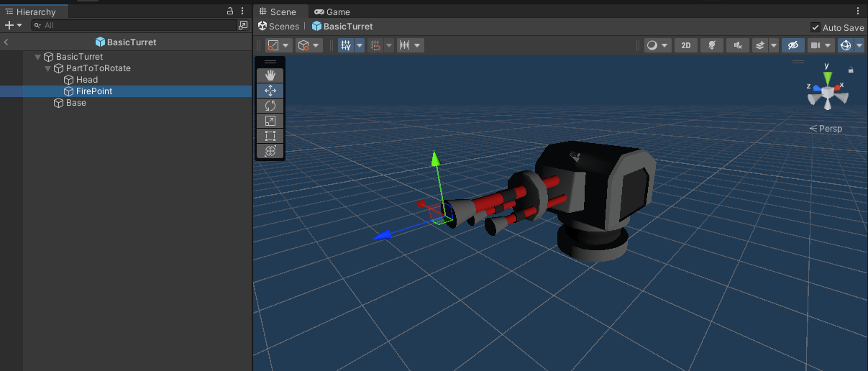The width and height of the screenshot is (868, 371).
Task: Toggle hidden objects scene visibility eye icon
Action: (x=793, y=45)
